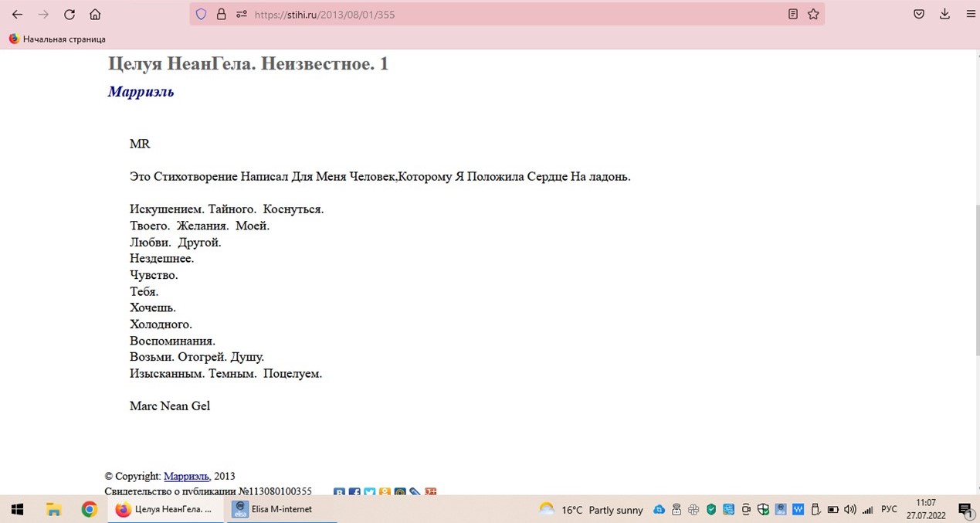
Task: Open the volume speaker control
Action: pos(850,509)
